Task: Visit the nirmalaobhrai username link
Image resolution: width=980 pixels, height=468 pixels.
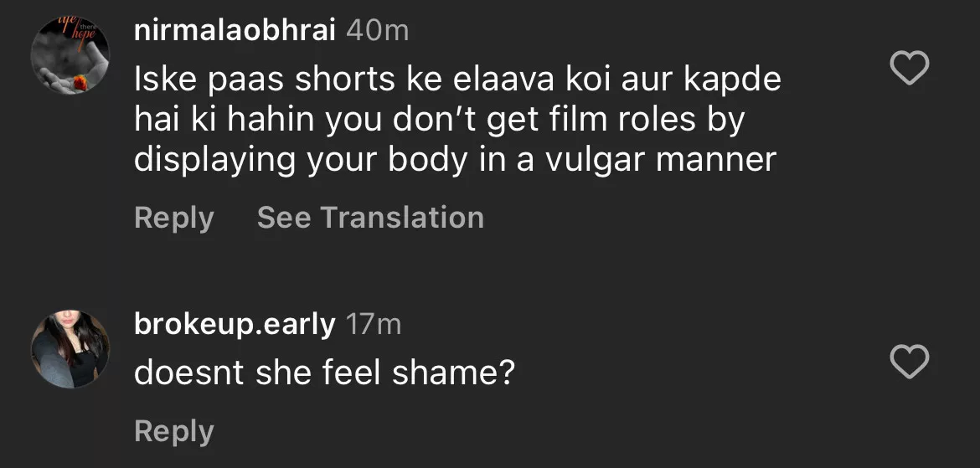Action: pos(235,31)
